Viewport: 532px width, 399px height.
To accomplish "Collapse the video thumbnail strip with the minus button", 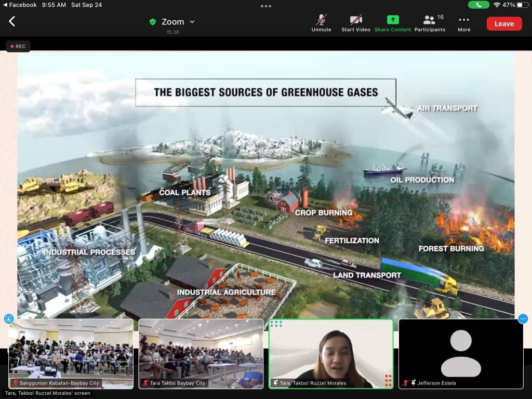I will [523, 318].
